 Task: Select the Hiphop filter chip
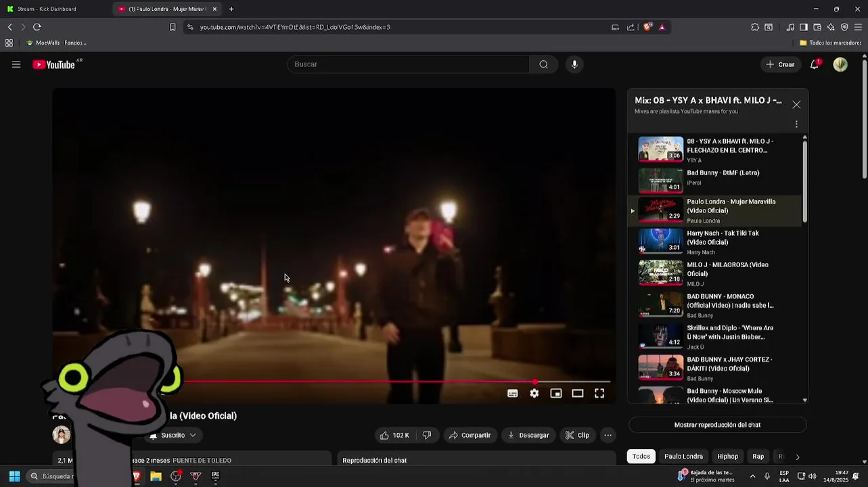(x=727, y=456)
